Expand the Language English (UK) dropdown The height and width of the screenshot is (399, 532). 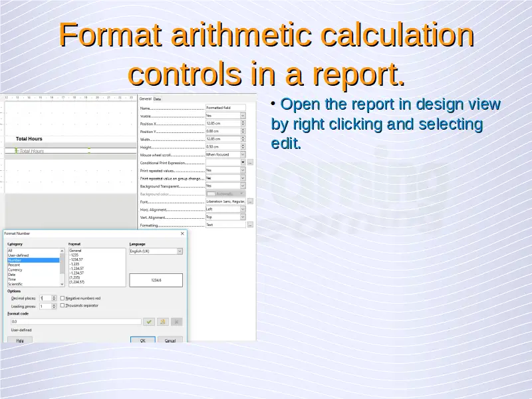[180, 251]
